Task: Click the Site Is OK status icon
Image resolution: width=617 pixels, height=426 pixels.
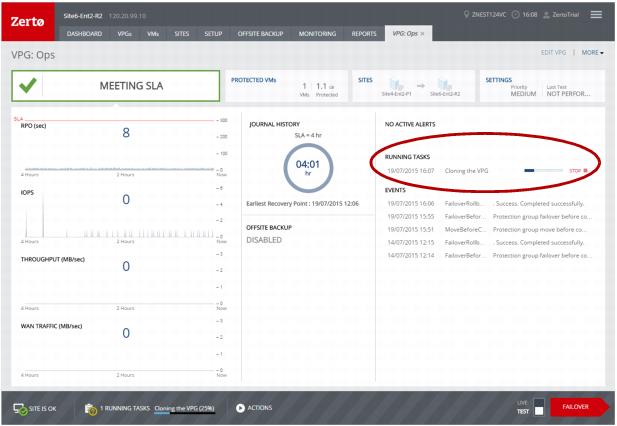Action: 20,409
